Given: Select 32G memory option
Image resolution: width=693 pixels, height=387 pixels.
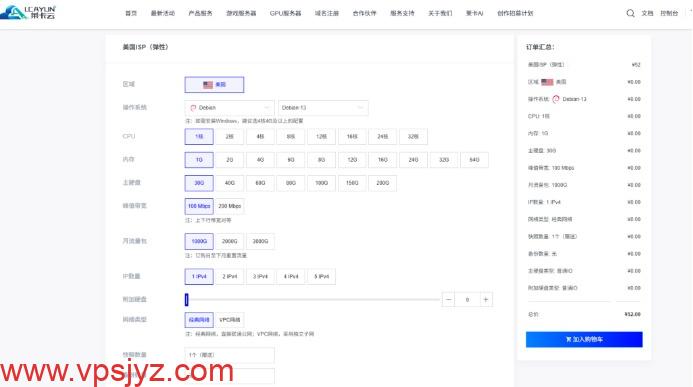Looking at the screenshot, I should [x=444, y=160].
